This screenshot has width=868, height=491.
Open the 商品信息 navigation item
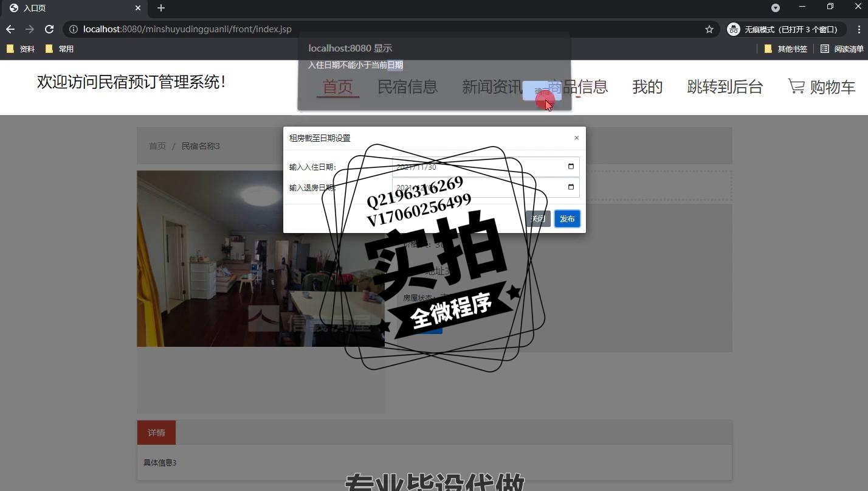pos(577,87)
